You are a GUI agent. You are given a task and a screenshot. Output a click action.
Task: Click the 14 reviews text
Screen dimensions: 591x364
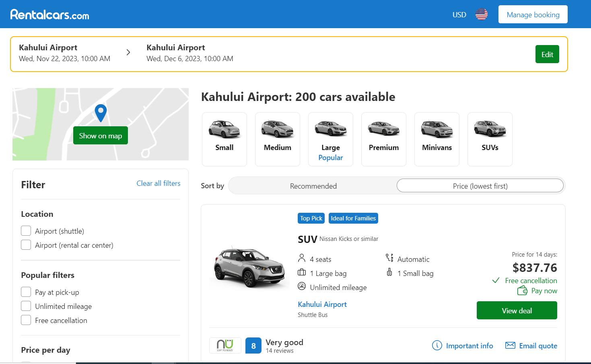pos(280,351)
